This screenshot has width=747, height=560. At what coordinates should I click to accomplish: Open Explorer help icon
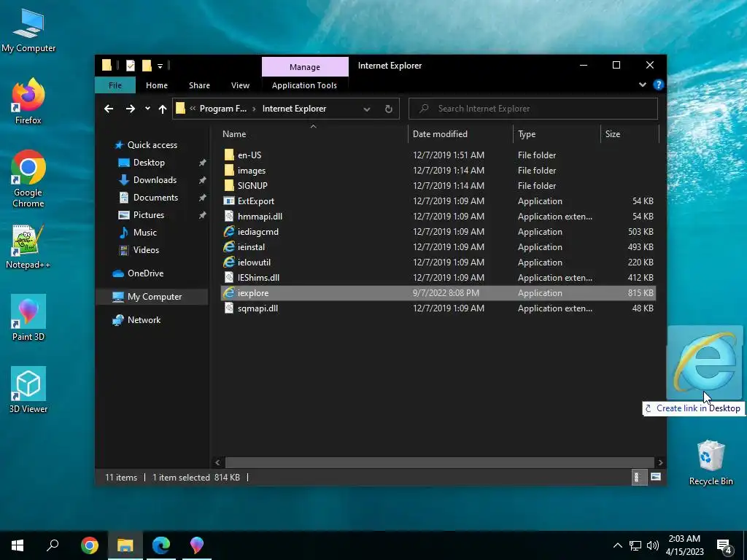click(659, 85)
